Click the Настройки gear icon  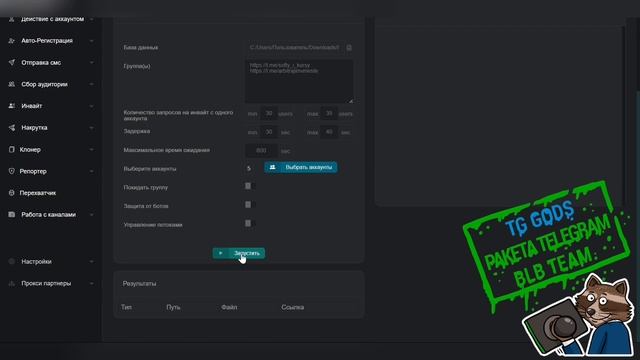tap(11, 261)
